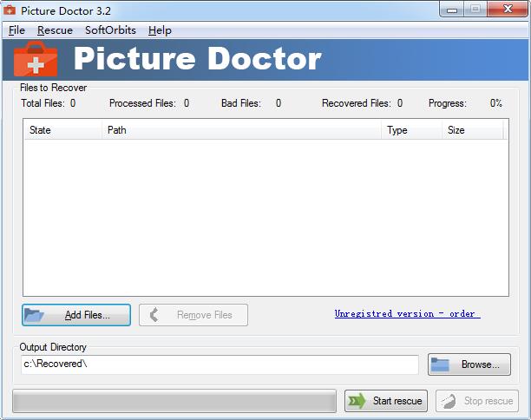
Task: Open the Unregistred version - order link
Action: [408, 313]
